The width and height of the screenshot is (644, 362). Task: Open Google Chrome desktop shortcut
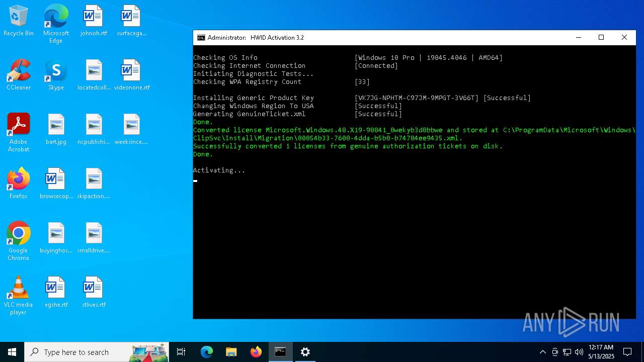click(x=19, y=241)
